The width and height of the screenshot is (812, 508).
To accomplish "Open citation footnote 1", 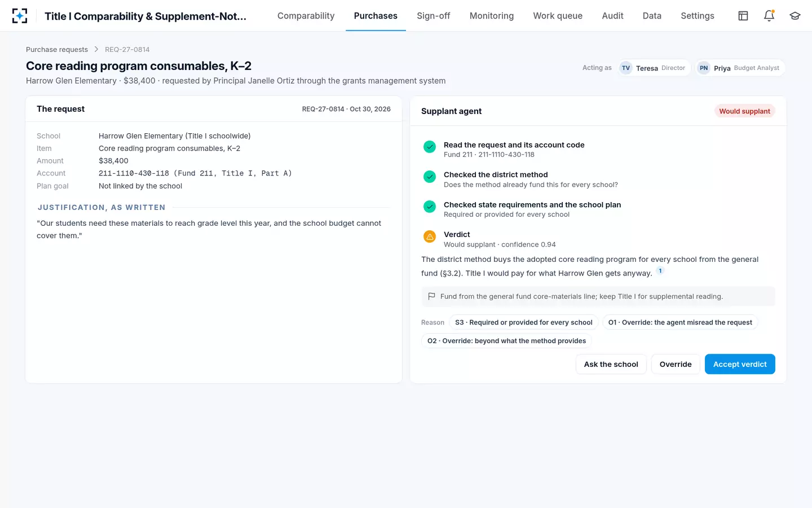I will [x=660, y=271].
